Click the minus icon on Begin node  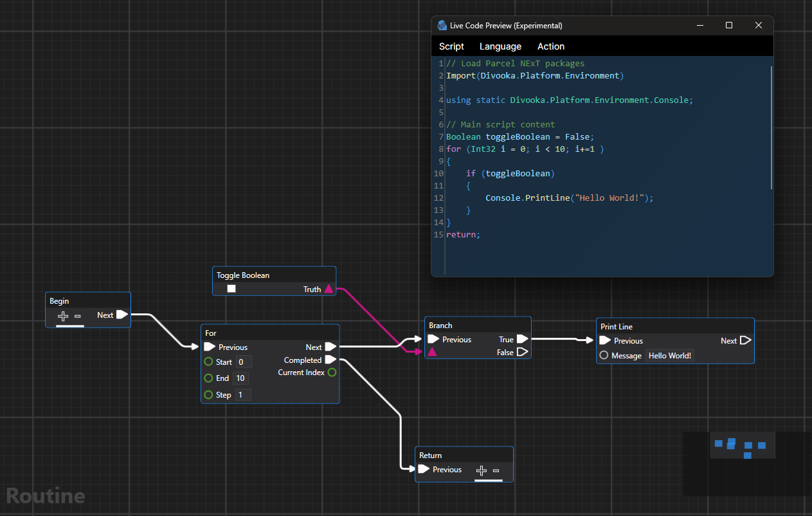[x=78, y=316]
